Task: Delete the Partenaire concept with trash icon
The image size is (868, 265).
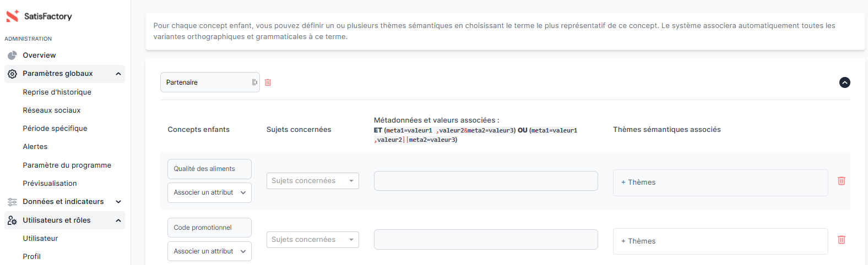Action: (x=268, y=82)
